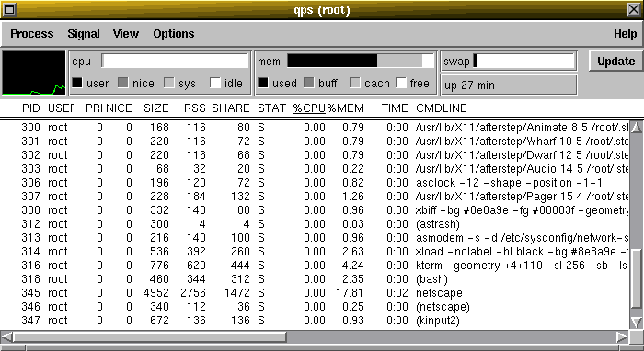Open the View menu

(126, 34)
